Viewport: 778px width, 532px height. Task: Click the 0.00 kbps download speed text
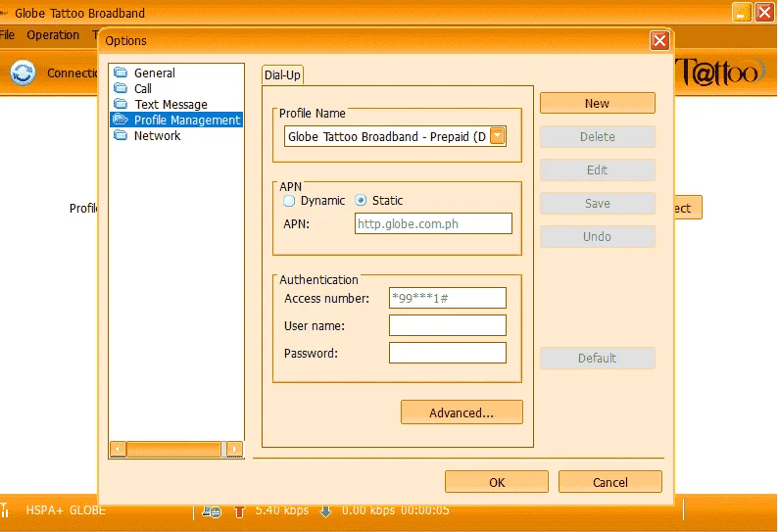point(368,510)
